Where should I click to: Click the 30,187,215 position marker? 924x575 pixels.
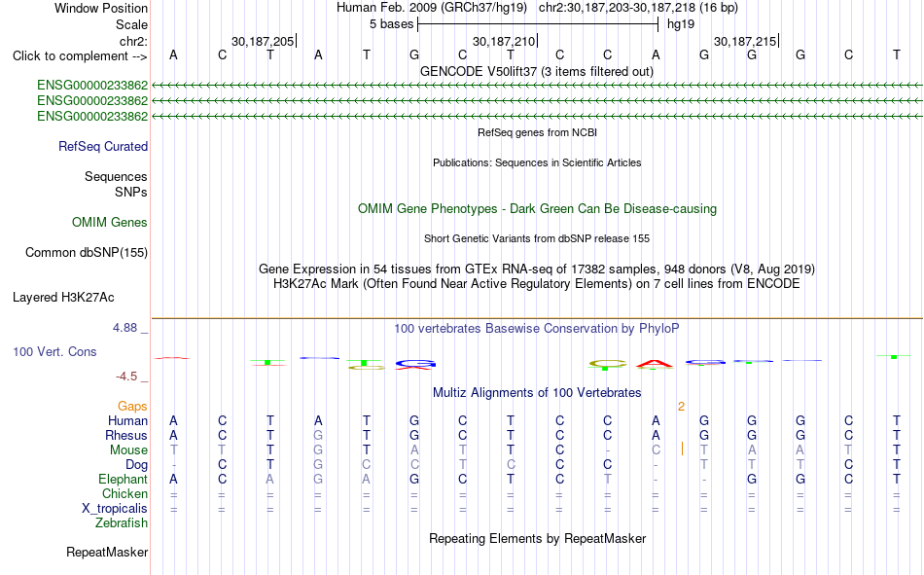coord(745,41)
